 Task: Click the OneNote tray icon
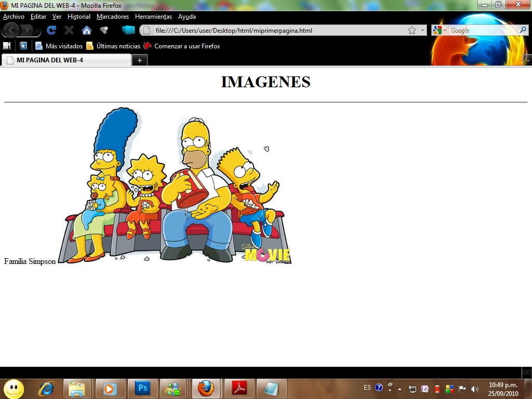click(425, 389)
